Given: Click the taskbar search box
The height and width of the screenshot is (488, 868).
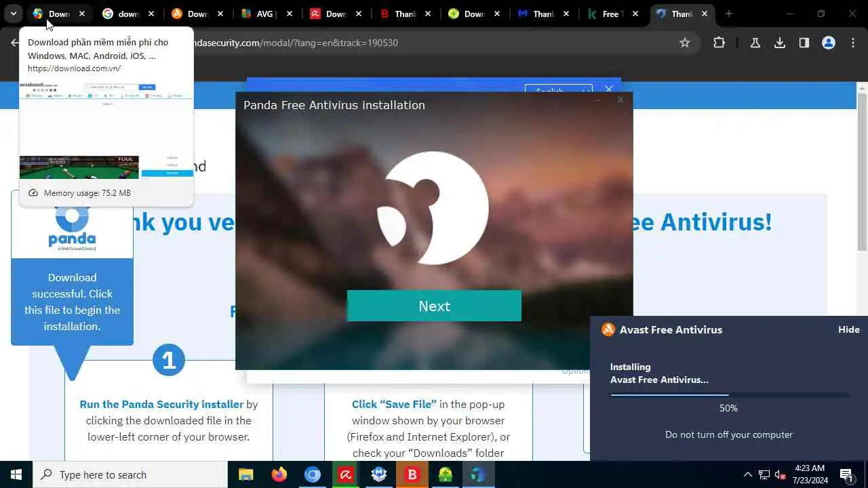Looking at the screenshot, I should click(x=130, y=474).
